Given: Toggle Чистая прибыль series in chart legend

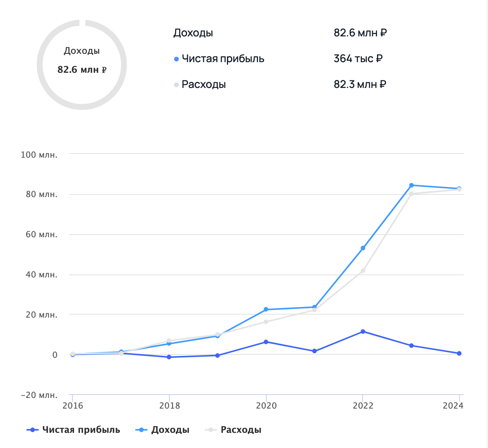Looking at the screenshot, I should pyautogui.click(x=74, y=430).
